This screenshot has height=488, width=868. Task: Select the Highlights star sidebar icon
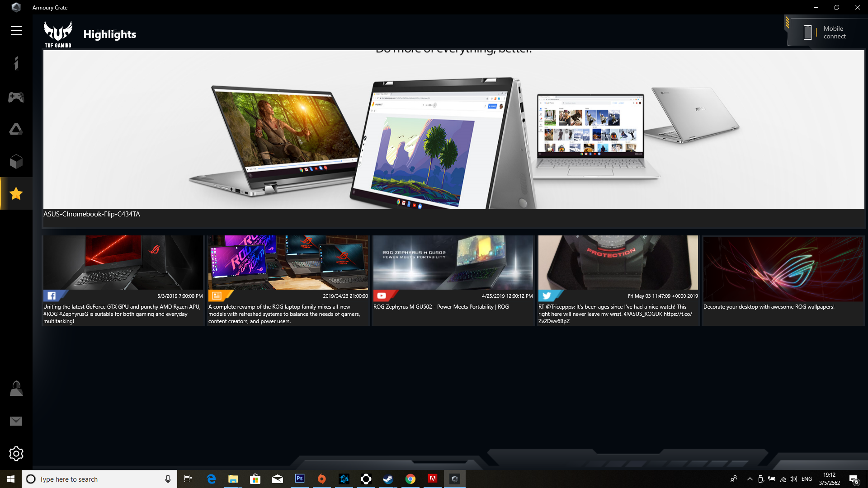tap(16, 194)
